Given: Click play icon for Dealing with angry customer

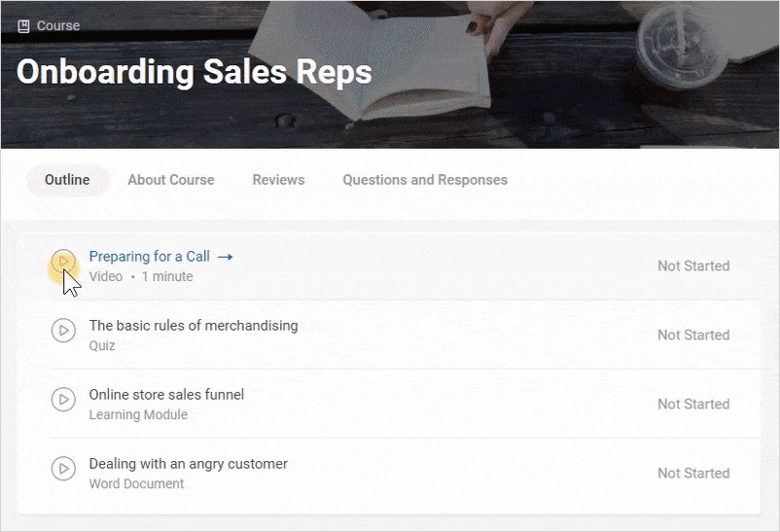Looking at the screenshot, I should [63, 469].
